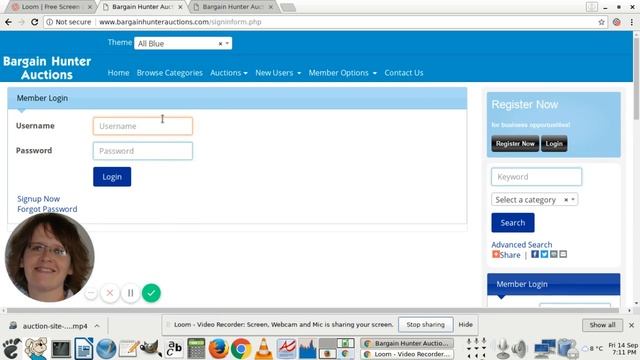
Task: Click the microphone tray icon
Action: (502, 349)
